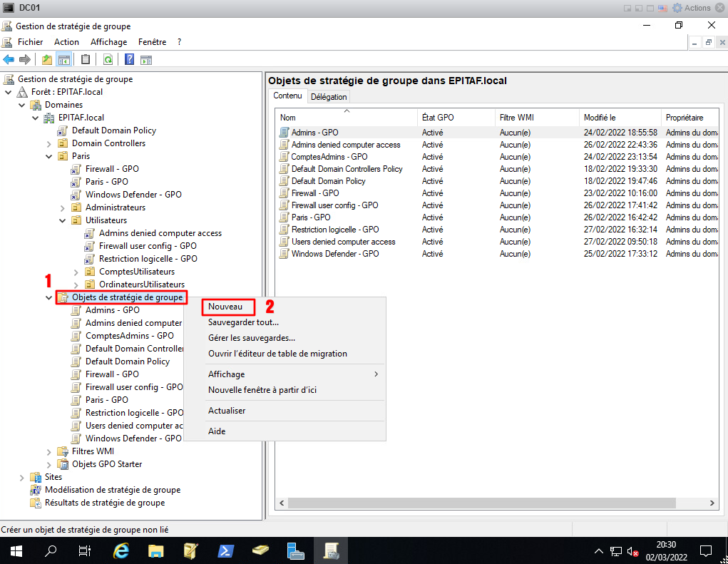The image size is (728, 564).
Task: Click the blue Back arrow in toolbar
Action: 9,59
